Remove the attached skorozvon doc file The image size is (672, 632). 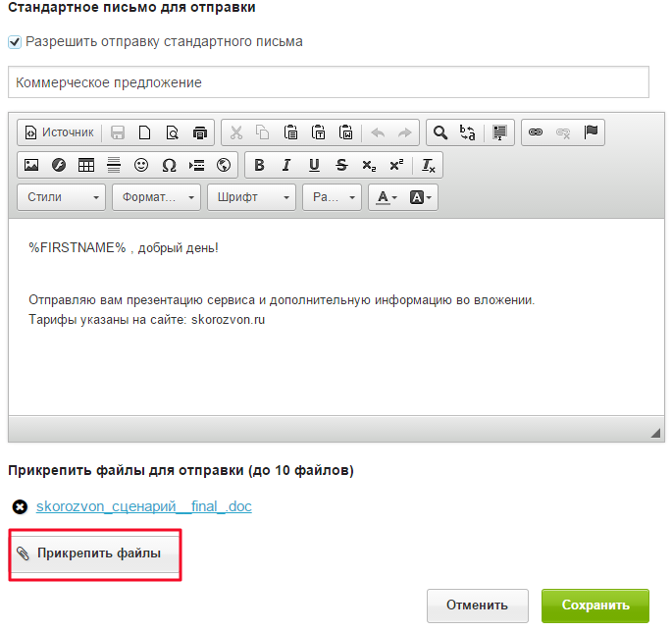pos(20,506)
